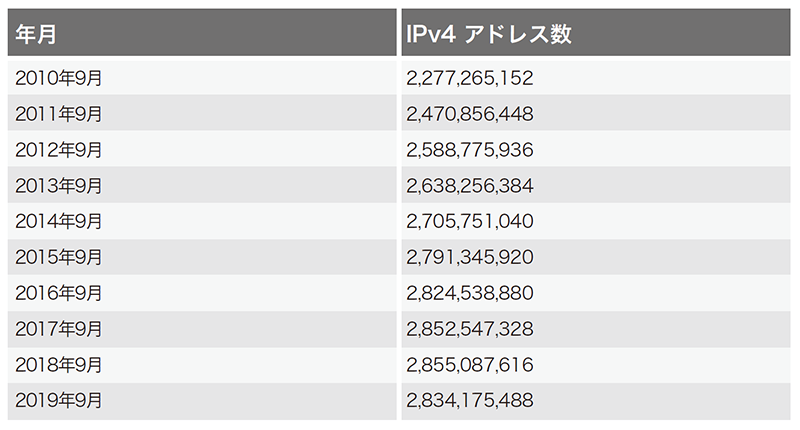The image size is (800, 430).
Task: Click the value 2,834,175,488
Action: tap(470, 402)
